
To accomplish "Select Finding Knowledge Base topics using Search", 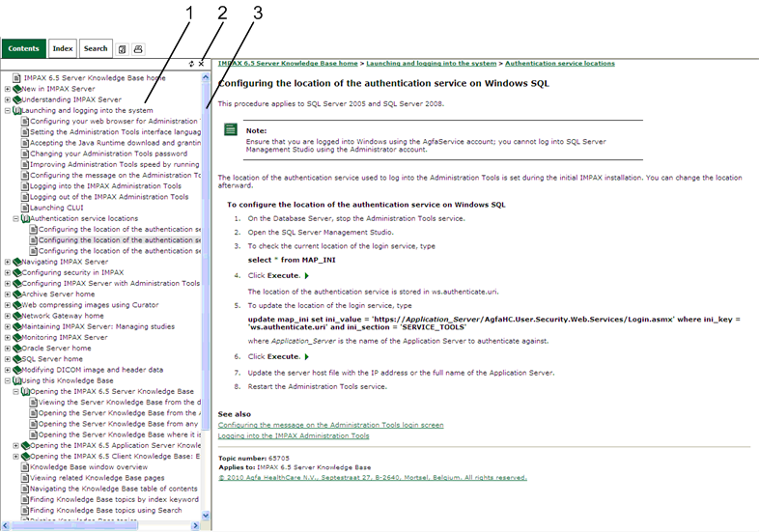I will 105,510.
